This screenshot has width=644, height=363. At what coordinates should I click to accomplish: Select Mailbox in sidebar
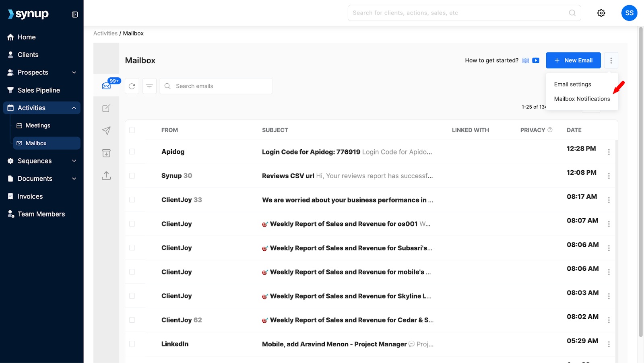(47, 143)
